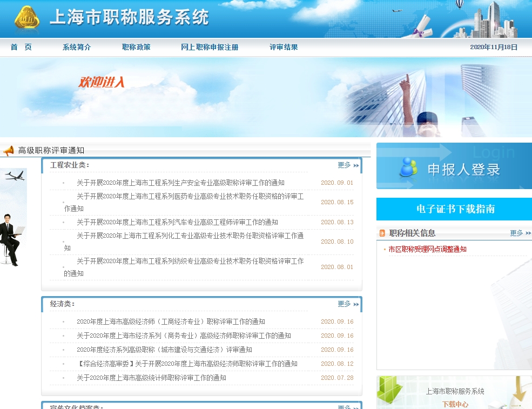Viewport: 532px width, 409px height.
Task: Show 更多 for 工程农业类 section
Action: (348, 165)
